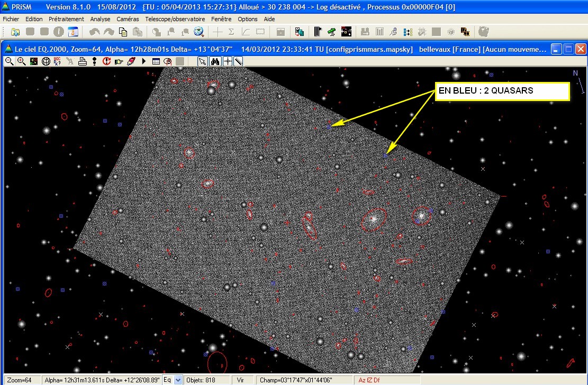
Task: Maximize the Le ciel sky map window
Action: (568, 49)
